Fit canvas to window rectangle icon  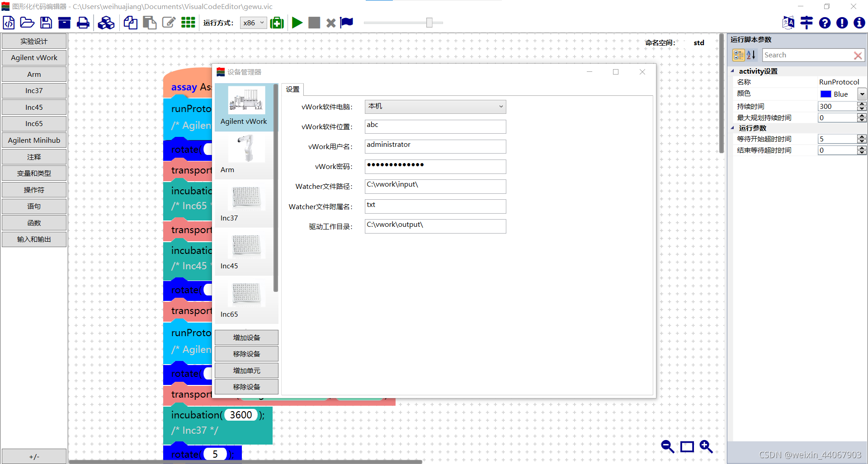point(687,447)
